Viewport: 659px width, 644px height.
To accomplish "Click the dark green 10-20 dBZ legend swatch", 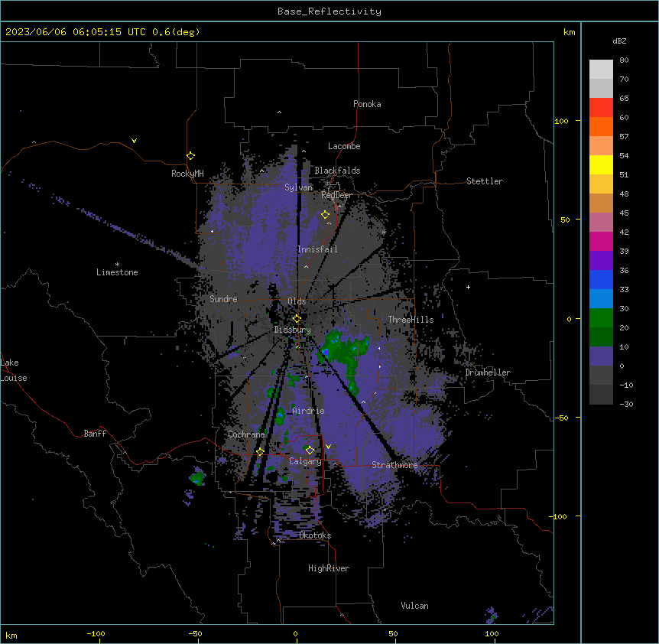I will [x=601, y=337].
